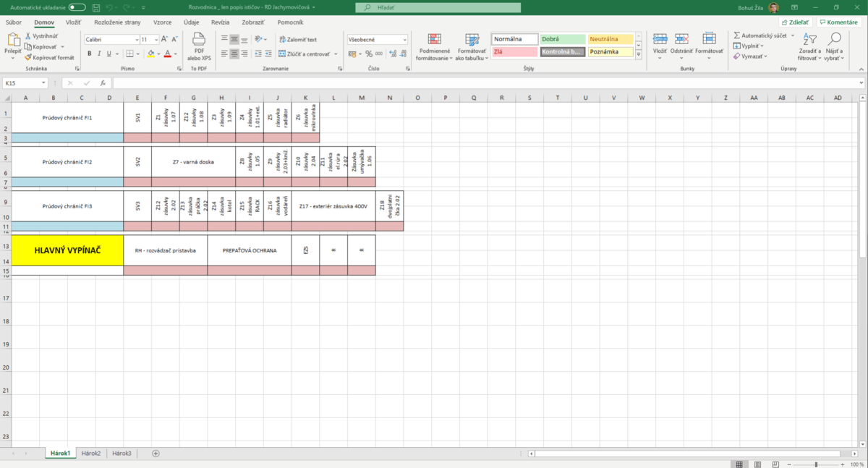Apply the Neutrálna cell style swatch
Image resolution: width=868 pixels, height=468 pixels.
click(610, 39)
